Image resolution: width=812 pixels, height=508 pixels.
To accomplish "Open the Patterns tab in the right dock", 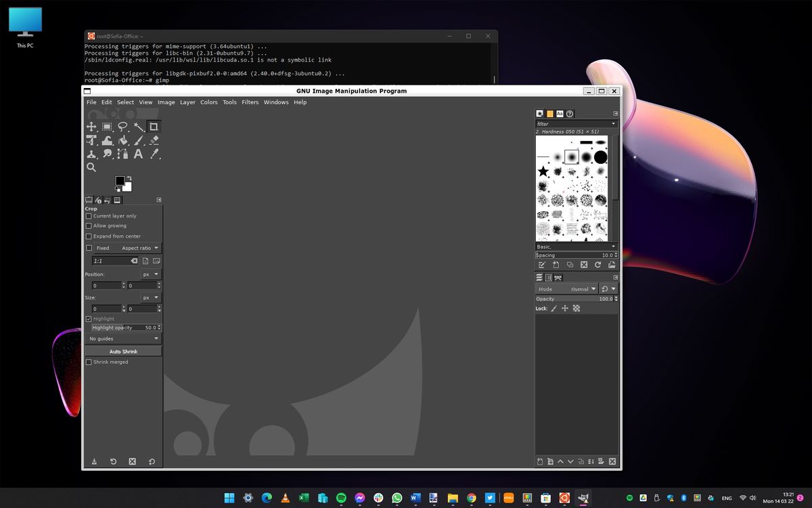I will pyautogui.click(x=549, y=113).
